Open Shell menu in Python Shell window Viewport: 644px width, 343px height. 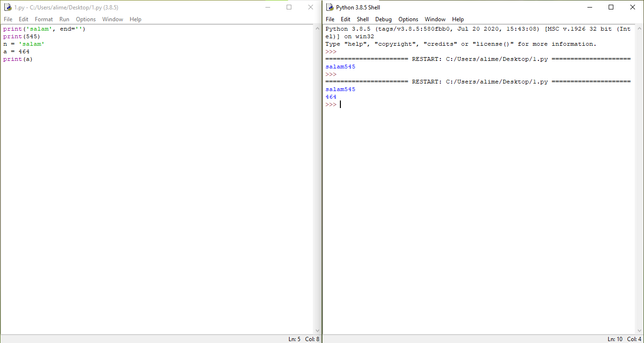tap(363, 19)
